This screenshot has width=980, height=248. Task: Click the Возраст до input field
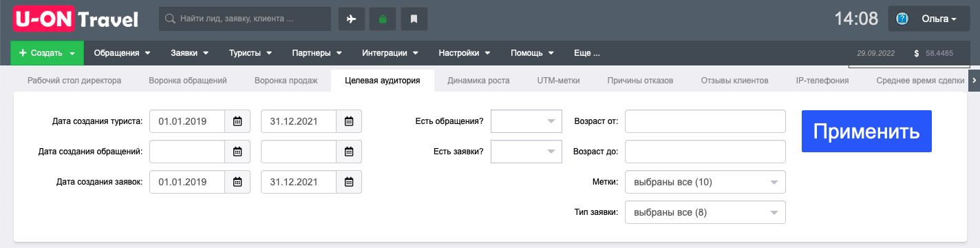point(705,152)
